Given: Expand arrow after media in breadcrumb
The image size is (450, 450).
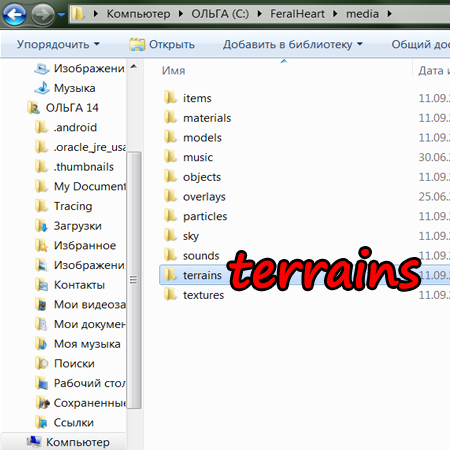Looking at the screenshot, I should 389,14.
